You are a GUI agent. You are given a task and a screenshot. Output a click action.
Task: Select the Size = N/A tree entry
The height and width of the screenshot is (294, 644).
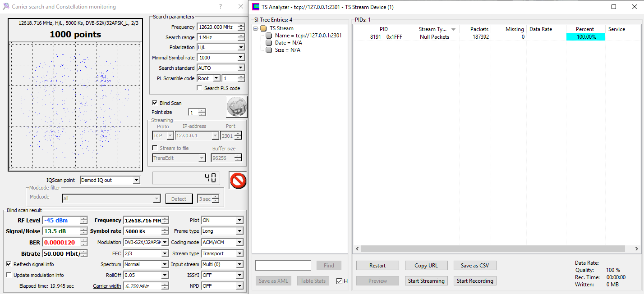coord(287,50)
